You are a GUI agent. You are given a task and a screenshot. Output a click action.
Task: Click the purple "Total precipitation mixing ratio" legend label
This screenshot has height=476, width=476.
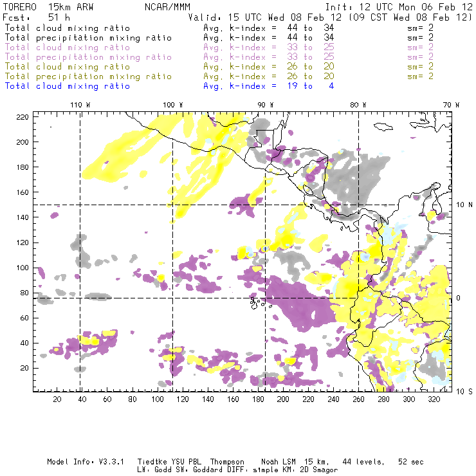click(88, 57)
